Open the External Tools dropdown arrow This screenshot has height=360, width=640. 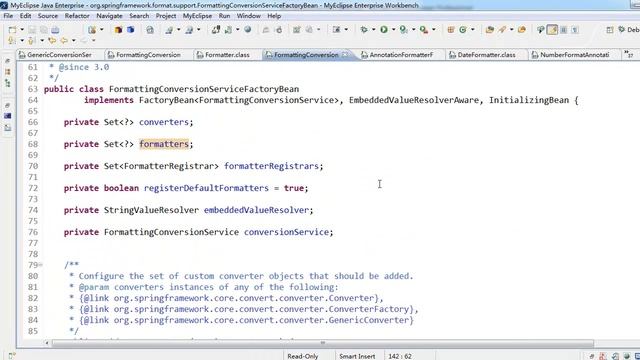click(433, 30)
